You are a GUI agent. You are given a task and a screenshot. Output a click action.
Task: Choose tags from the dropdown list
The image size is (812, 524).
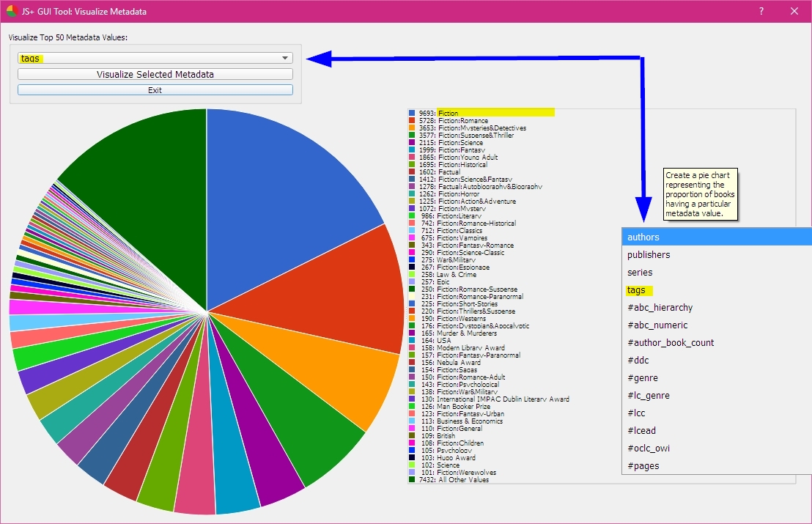coord(717,290)
